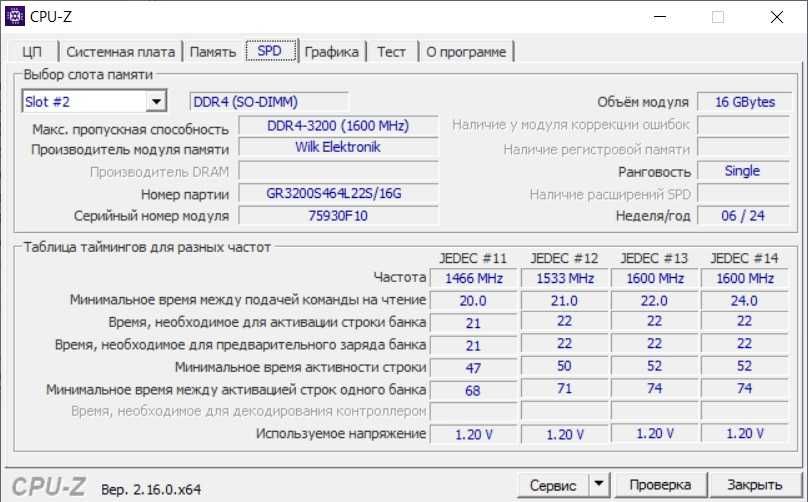Click the DDR4 (SO-DIMM) type field
The height and width of the screenshot is (502, 808).
269,102
